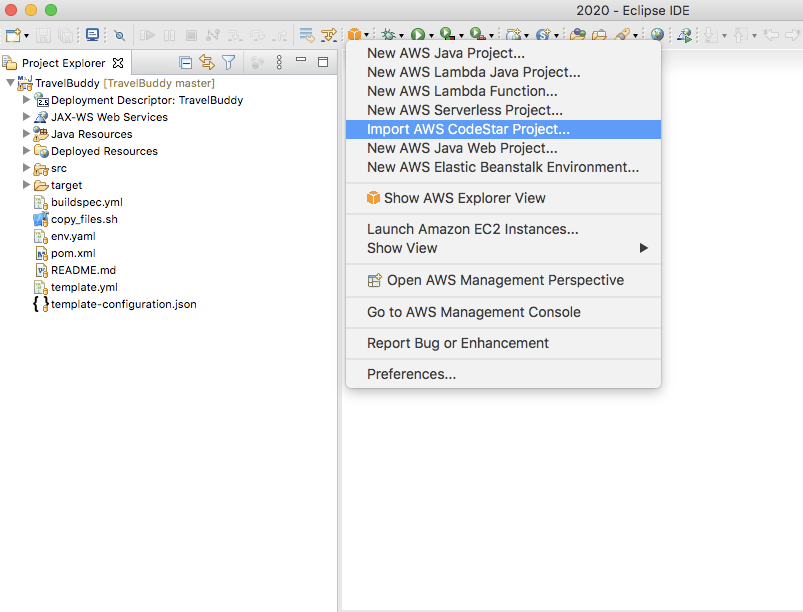Click the Save toolbar icon
Image resolution: width=803 pixels, height=612 pixels.
(x=43, y=35)
